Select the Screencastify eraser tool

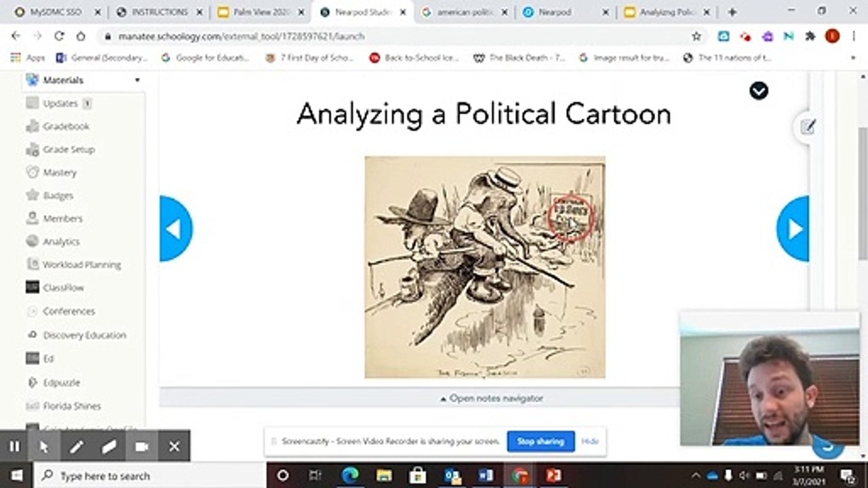(x=108, y=447)
